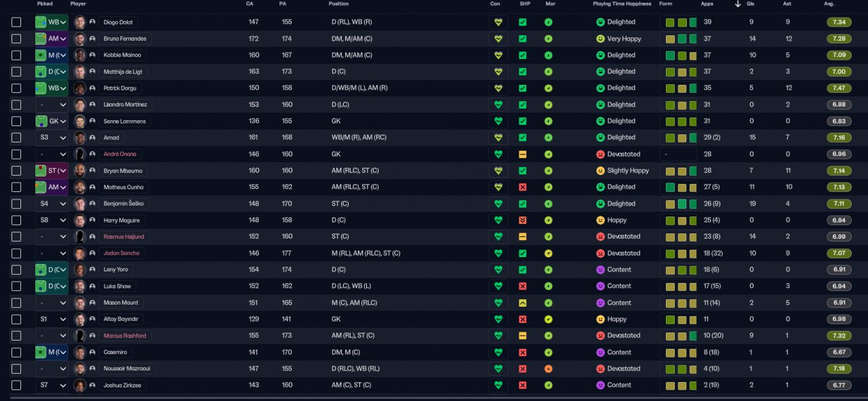Click the Leny Yoro name button
Image resolution: width=868 pixels, height=401 pixels.
point(117,269)
